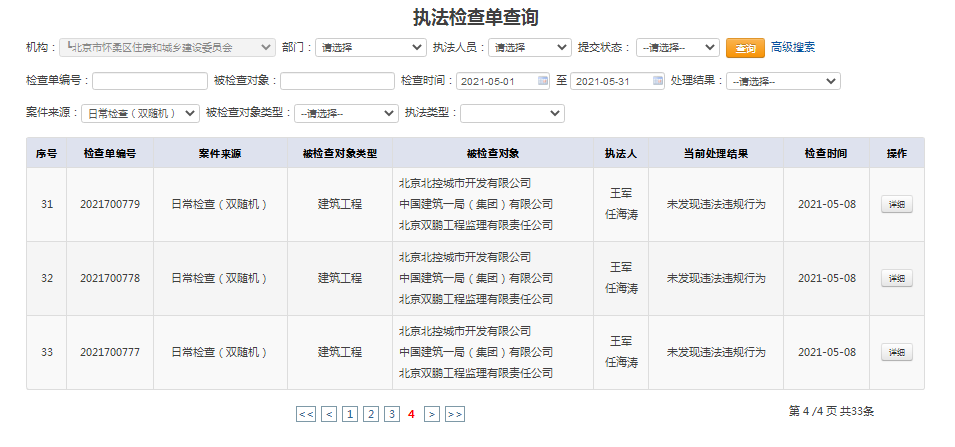The image size is (955, 447).
Task: Click the 检查单编号 column header
Action: click(x=110, y=153)
